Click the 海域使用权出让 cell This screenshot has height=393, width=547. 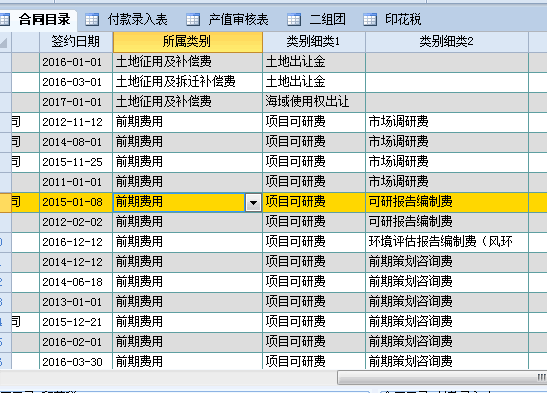314,102
